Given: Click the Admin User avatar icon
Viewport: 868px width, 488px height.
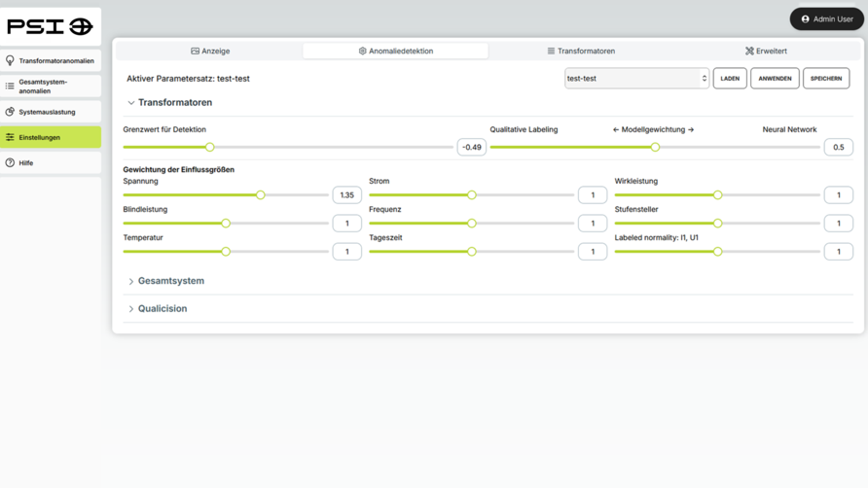Looking at the screenshot, I should [805, 18].
